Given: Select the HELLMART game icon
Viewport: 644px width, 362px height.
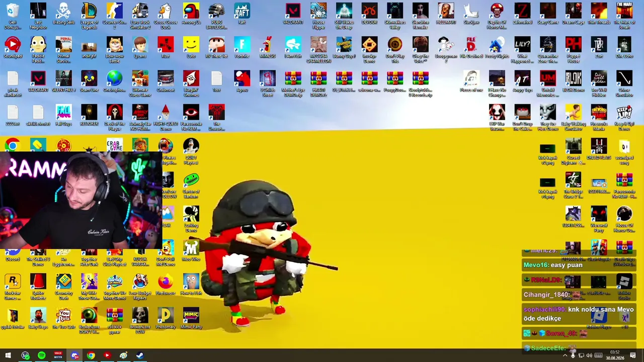Looking at the screenshot, I should pos(446,14).
